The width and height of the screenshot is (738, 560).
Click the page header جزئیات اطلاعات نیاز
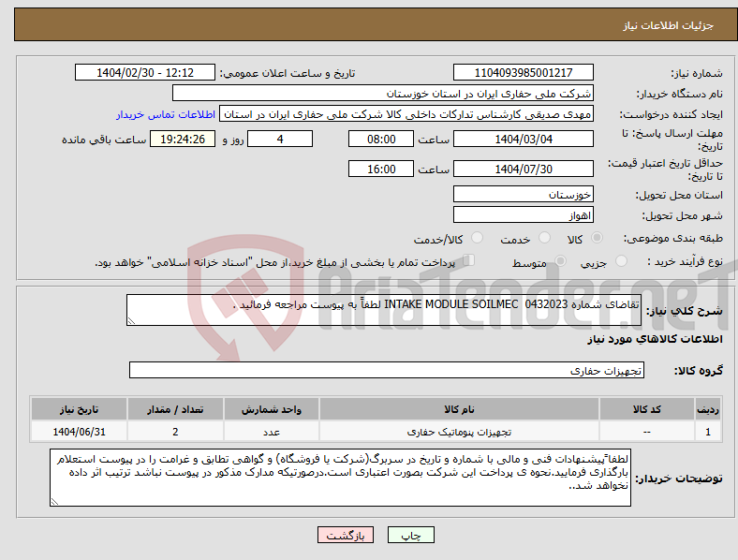(x=669, y=25)
